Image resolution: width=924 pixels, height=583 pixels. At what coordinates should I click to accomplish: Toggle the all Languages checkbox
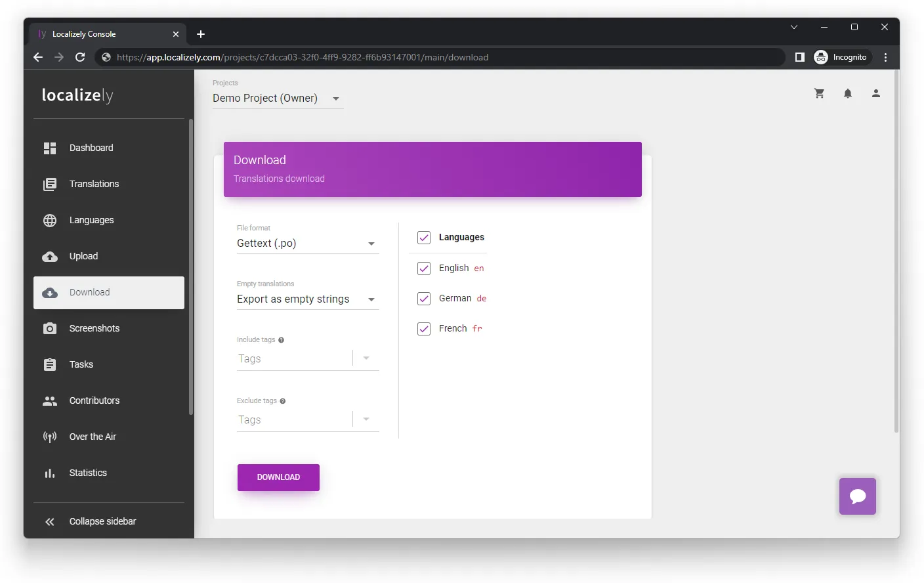coord(424,238)
